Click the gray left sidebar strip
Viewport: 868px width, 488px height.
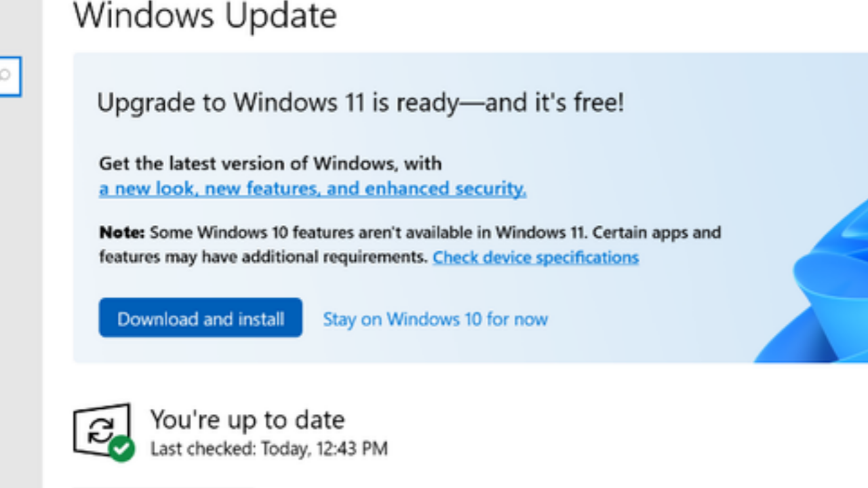[20, 271]
